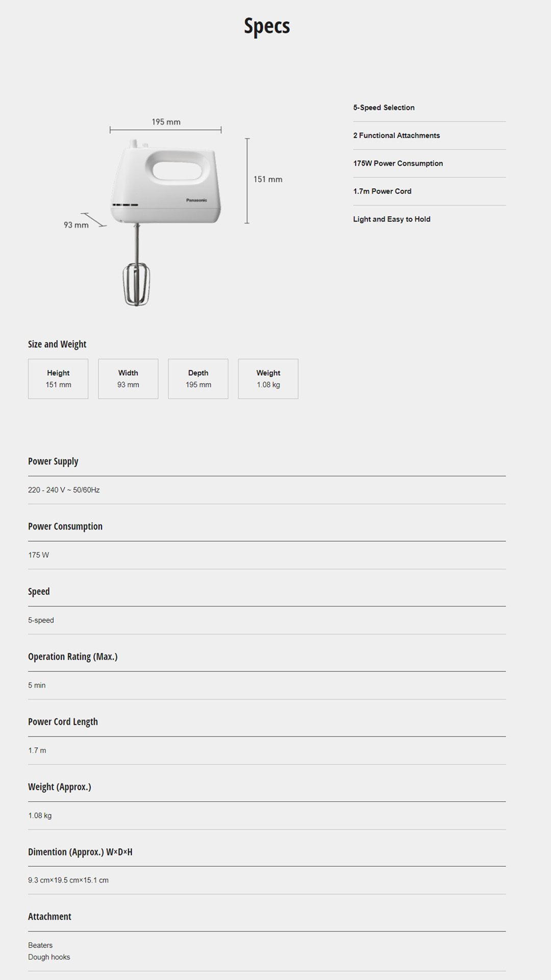Screen dimensions: 551x980
Task: Click the Specs page title
Action: (267, 26)
